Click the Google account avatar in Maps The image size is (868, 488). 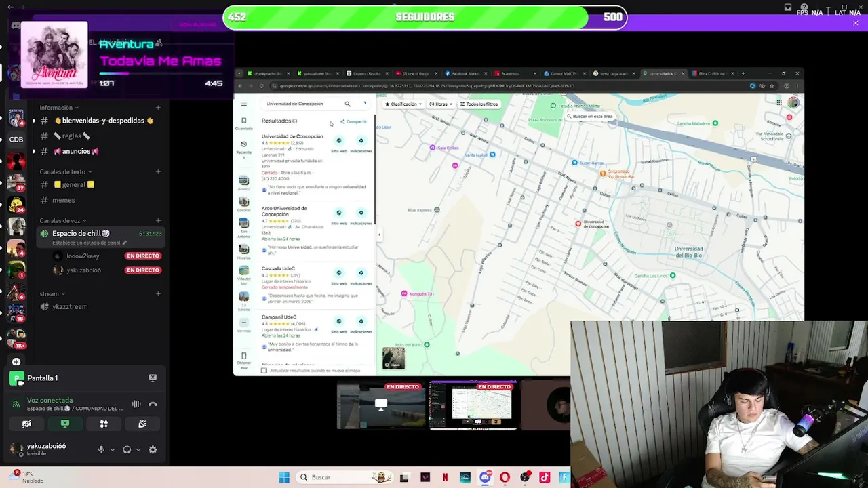coord(793,103)
